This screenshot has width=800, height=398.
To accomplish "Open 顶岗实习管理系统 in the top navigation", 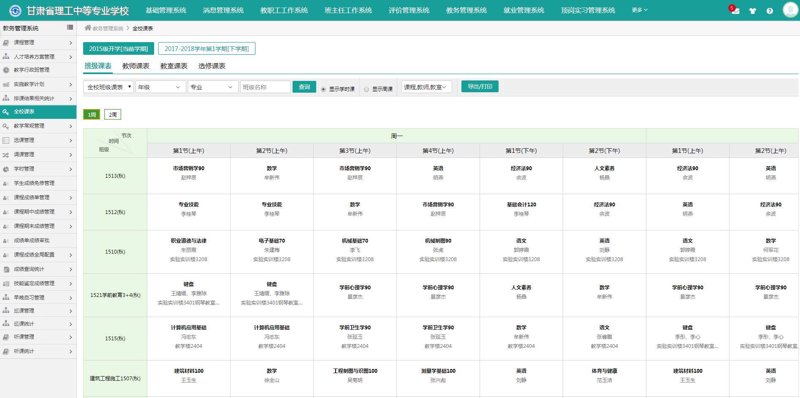I will click(x=588, y=10).
